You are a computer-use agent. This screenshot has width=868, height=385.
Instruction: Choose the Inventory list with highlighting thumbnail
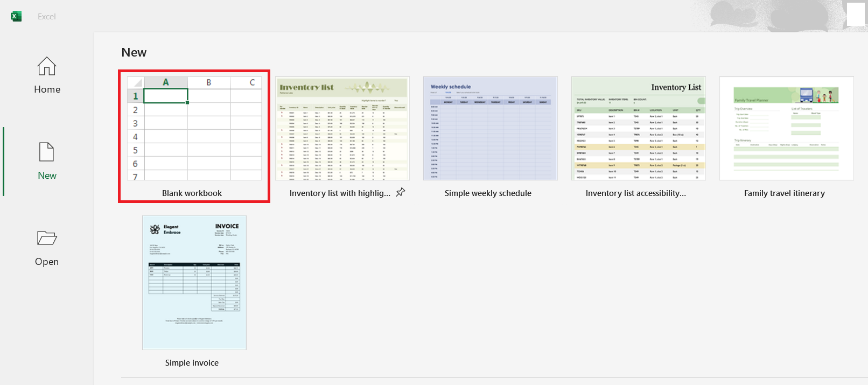342,128
